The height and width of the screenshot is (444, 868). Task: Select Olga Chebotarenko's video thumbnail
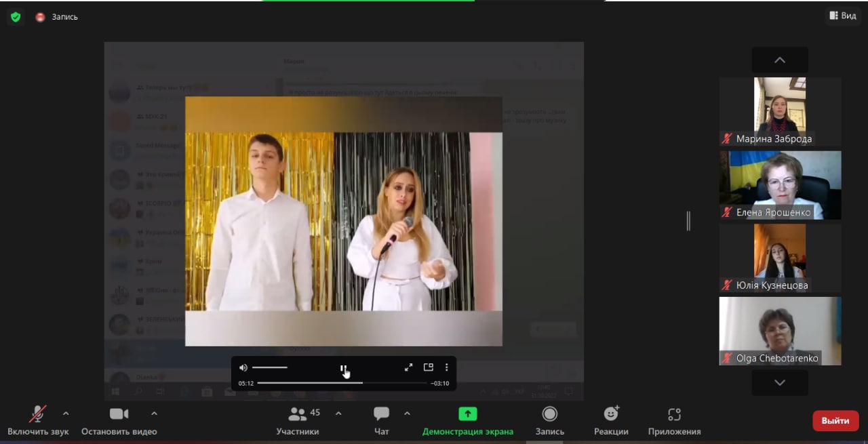[x=780, y=331]
